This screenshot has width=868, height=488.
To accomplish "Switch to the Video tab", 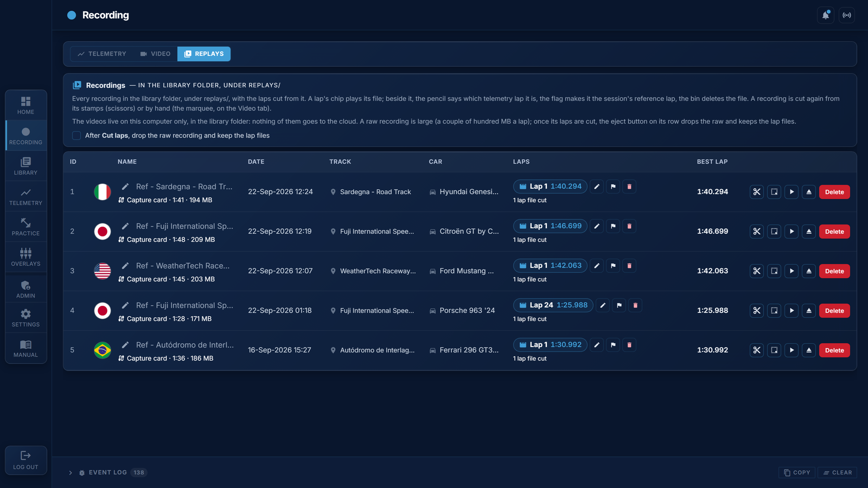I will (155, 54).
